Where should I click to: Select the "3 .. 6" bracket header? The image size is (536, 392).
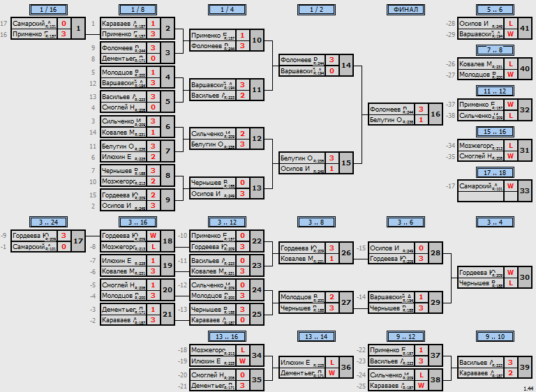click(x=405, y=222)
